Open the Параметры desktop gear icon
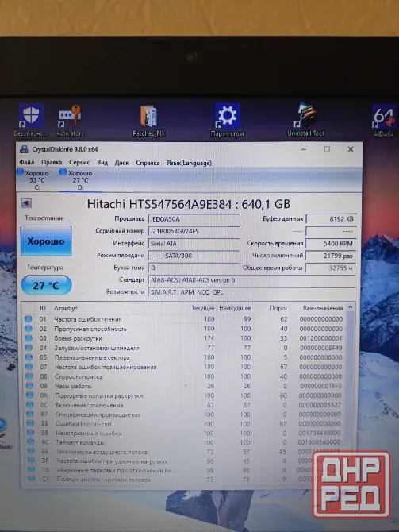Viewport: 399px width, 532px height. click(228, 120)
